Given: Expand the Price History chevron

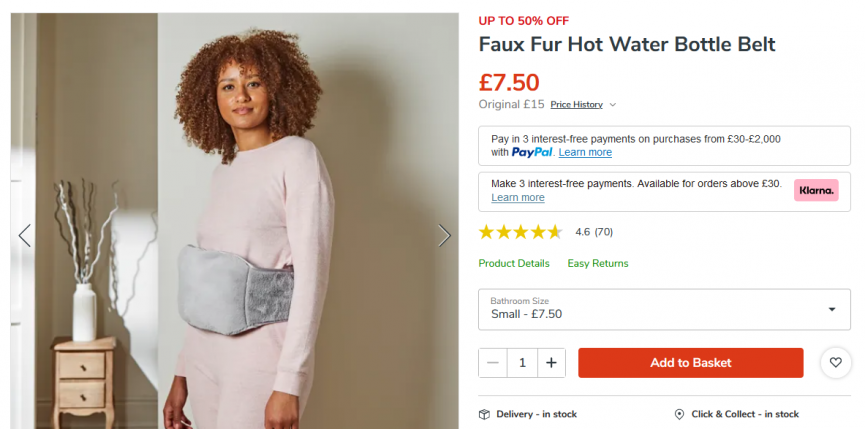Looking at the screenshot, I should pos(612,105).
